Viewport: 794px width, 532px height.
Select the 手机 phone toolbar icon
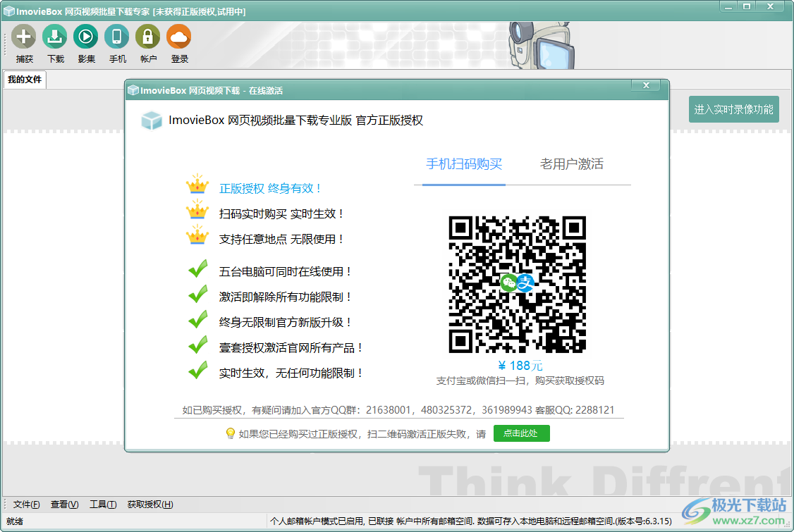tap(116, 37)
